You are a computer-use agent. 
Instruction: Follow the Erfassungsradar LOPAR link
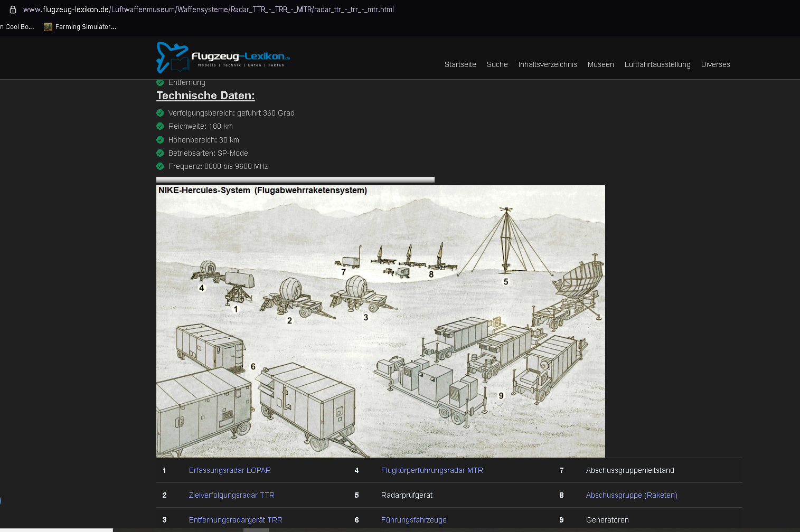point(230,470)
